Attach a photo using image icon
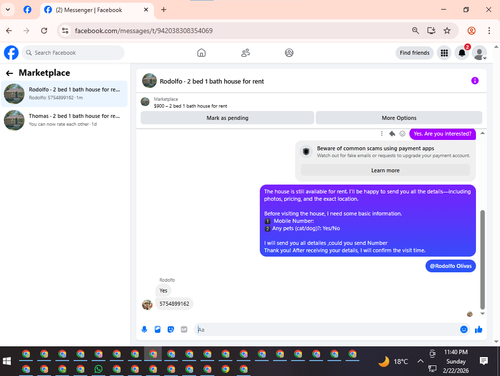Image resolution: width=500 pixels, height=376 pixels. pyautogui.click(x=157, y=329)
